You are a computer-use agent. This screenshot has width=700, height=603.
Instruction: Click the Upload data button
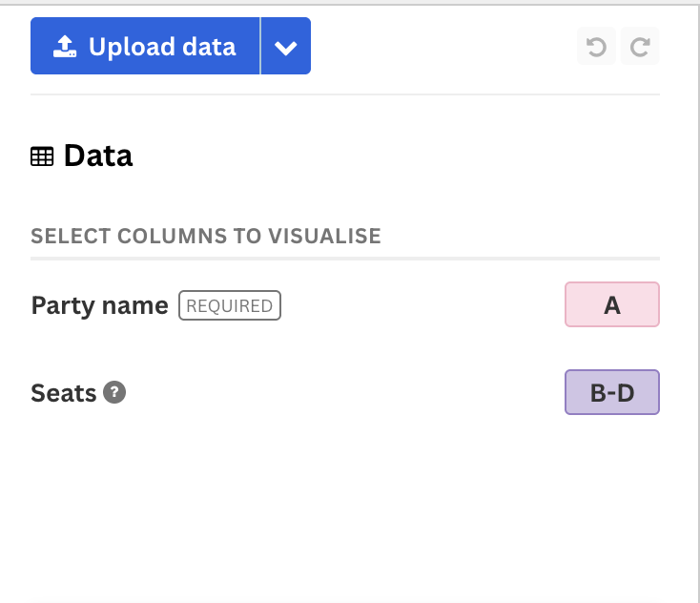145,46
